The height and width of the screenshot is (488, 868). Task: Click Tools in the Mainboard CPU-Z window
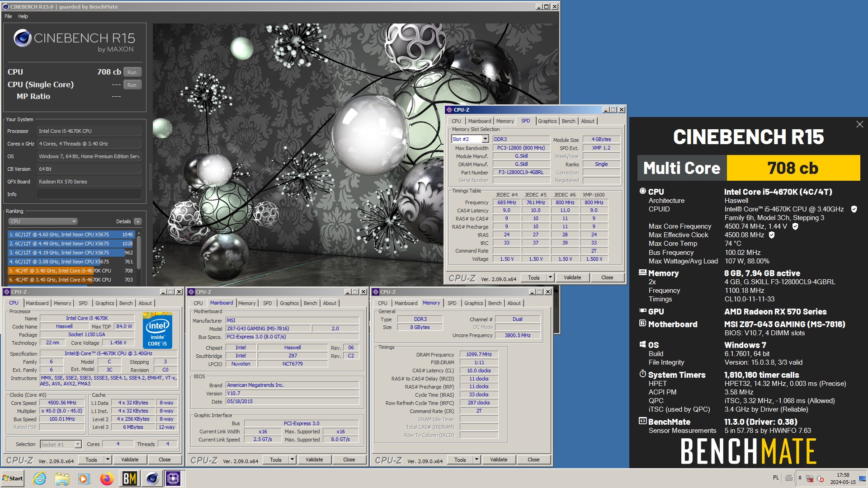pyautogui.click(x=276, y=460)
